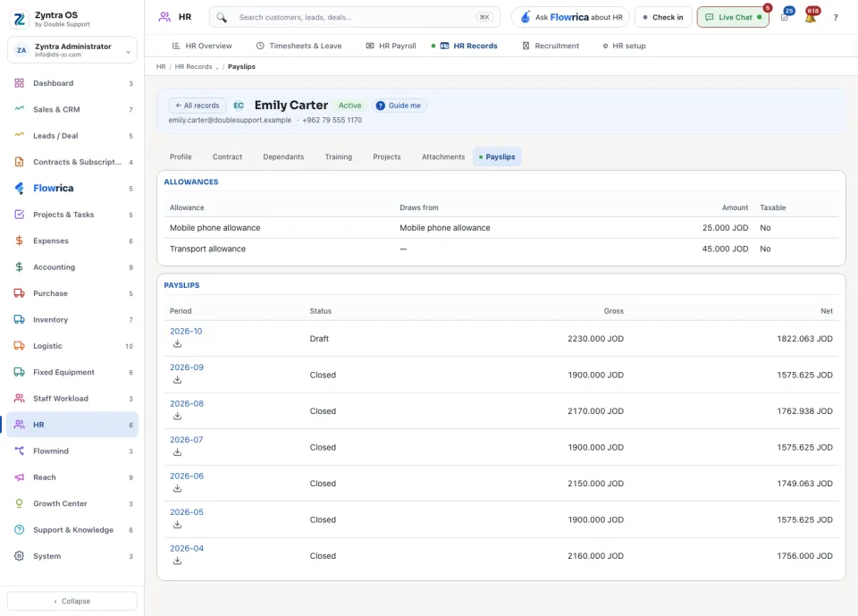This screenshot has height=616, width=858.
Task: Open the HR Payroll tab
Action: [x=391, y=46]
